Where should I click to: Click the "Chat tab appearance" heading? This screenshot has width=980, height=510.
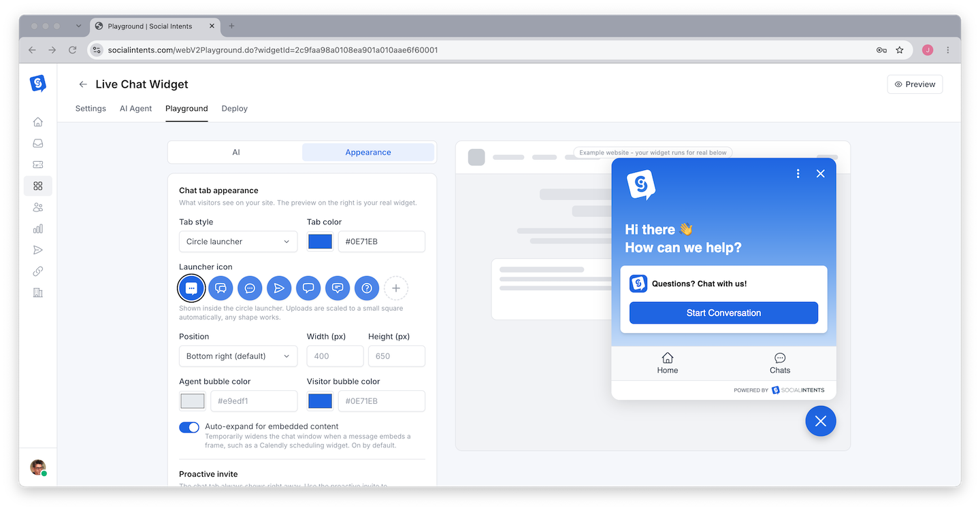218,190
